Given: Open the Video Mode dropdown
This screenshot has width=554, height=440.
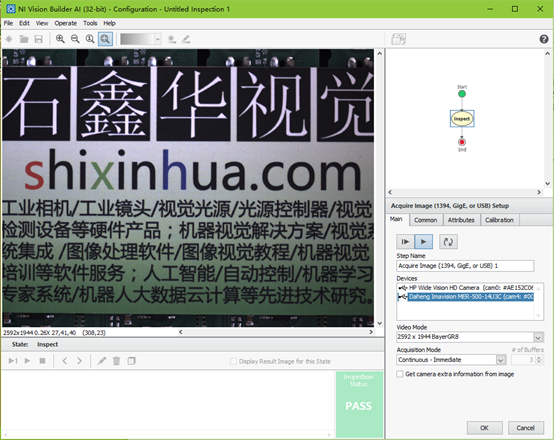Looking at the screenshot, I should tap(538, 337).
